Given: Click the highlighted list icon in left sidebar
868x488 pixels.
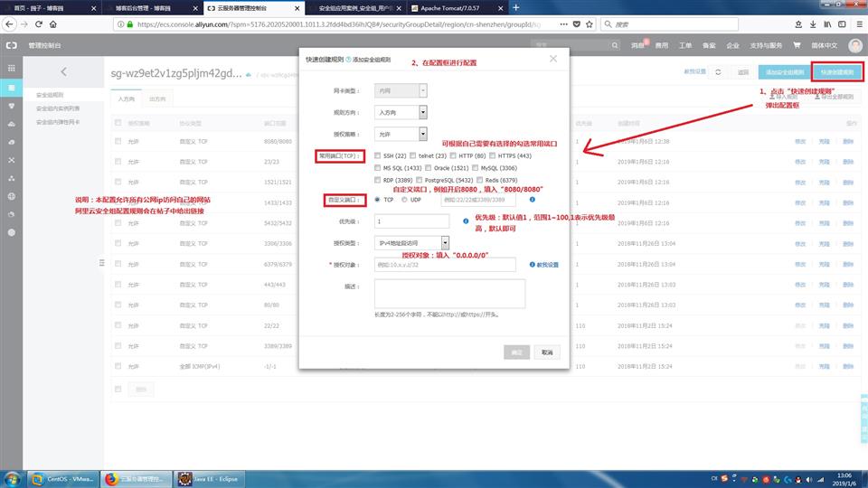Looking at the screenshot, I should (x=11, y=88).
